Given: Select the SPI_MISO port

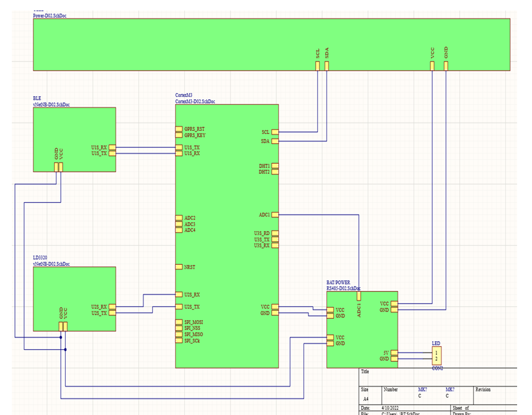Looking at the screenshot, I should [179, 334].
